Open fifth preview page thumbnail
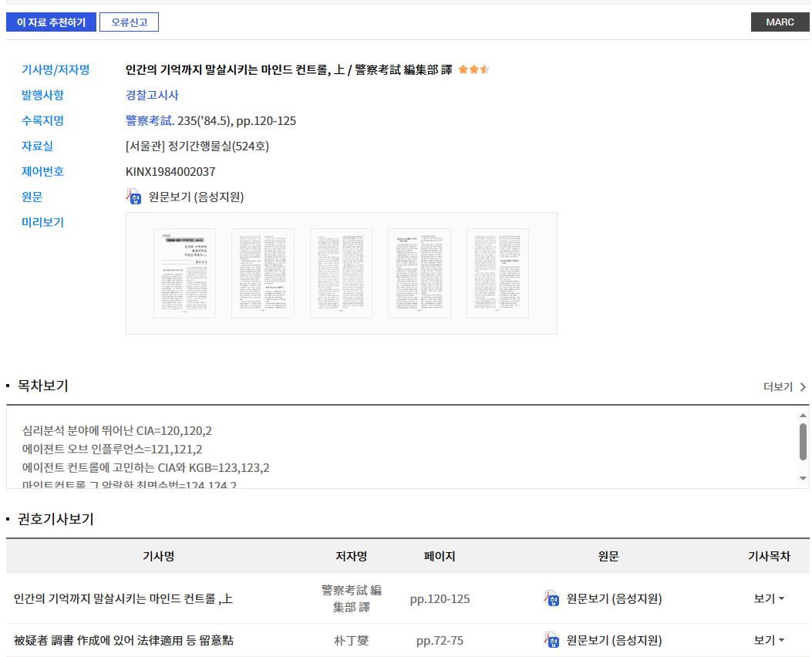 [x=497, y=273]
